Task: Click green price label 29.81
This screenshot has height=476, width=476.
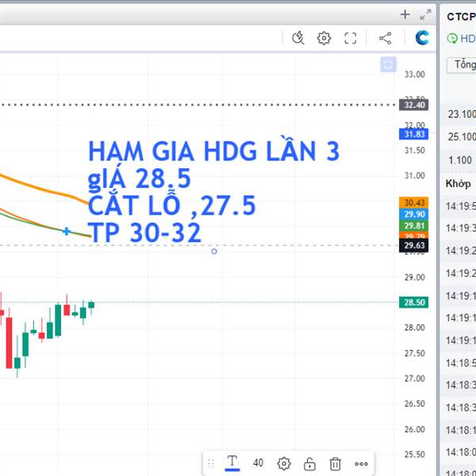Action: [414, 225]
